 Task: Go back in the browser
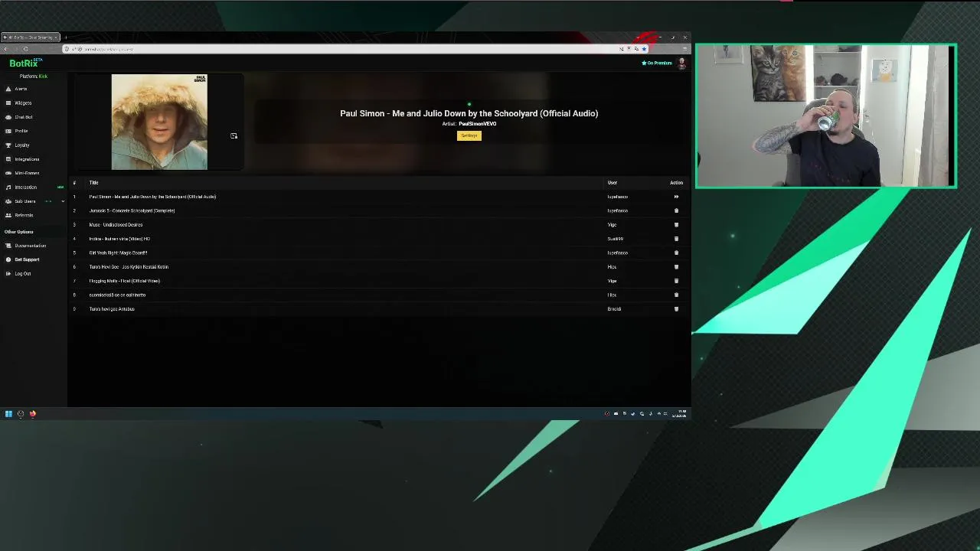point(6,49)
